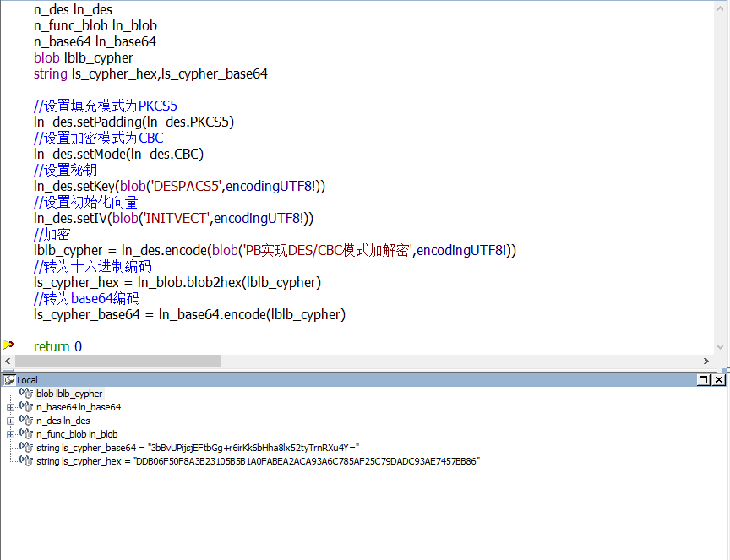730x560 pixels.
Task: Click the variable icon beside ls_cypher_hex
Action: [26, 461]
